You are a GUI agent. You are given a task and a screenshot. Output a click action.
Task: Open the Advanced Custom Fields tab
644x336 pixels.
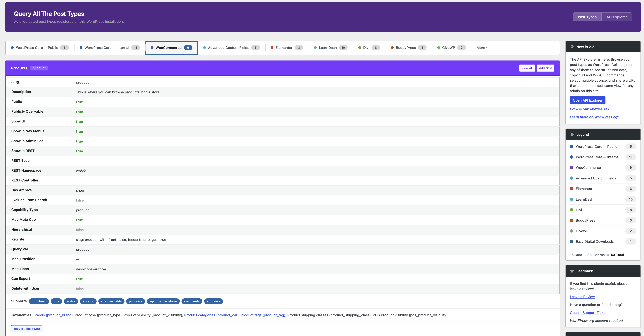(x=228, y=48)
